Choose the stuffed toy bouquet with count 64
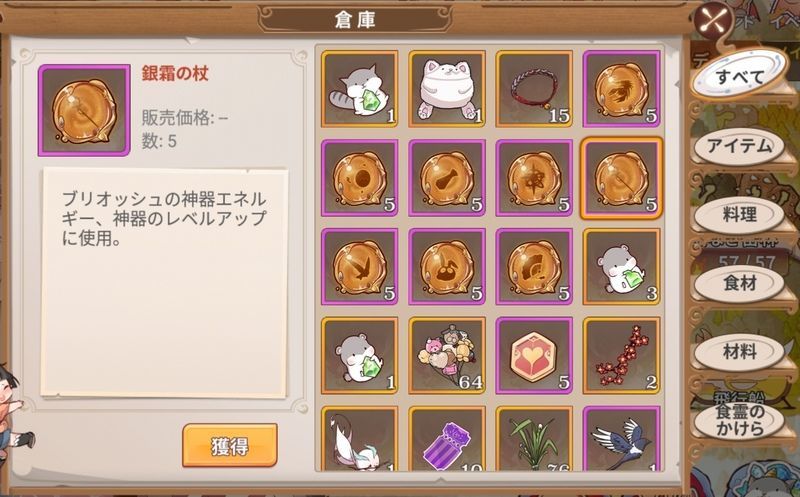The height and width of the screenshot is (497, 800). point(447,356)
